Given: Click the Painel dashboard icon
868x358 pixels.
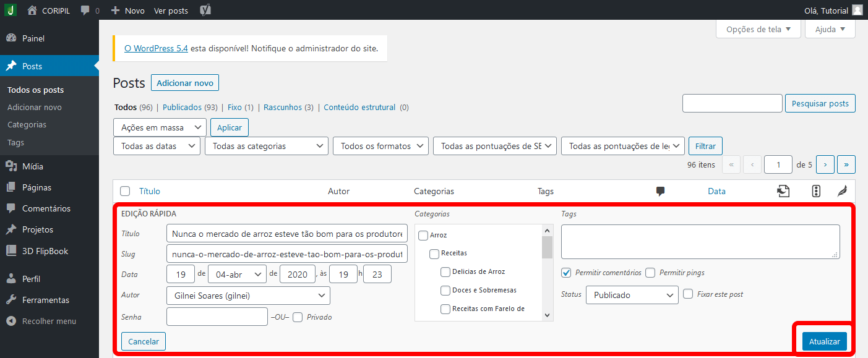Looking at the screenshot, I should click(11, 38).
